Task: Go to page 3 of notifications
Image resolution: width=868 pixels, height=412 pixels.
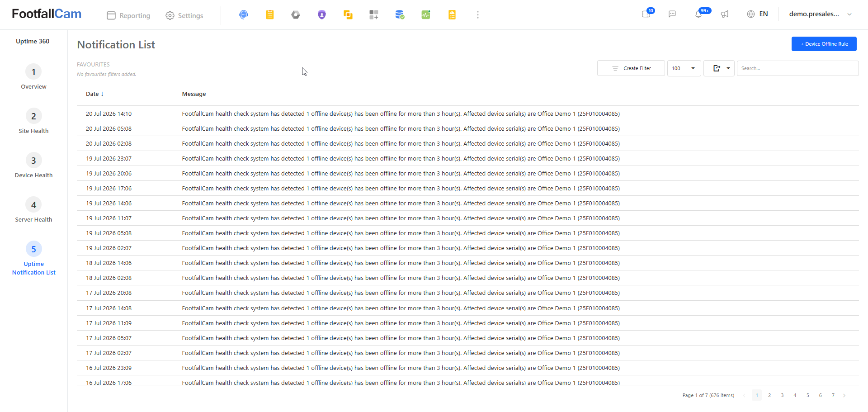Action: coord(782,395)
